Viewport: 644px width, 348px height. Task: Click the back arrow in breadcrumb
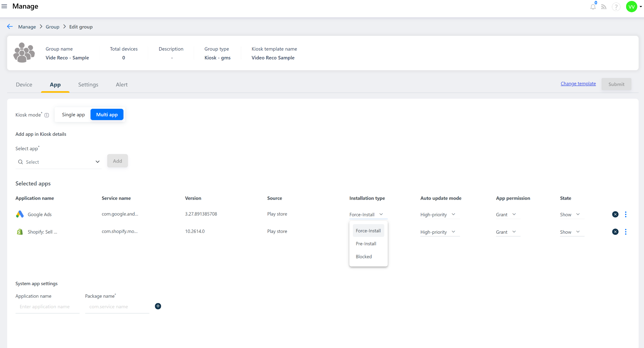[x=10, y=27]
